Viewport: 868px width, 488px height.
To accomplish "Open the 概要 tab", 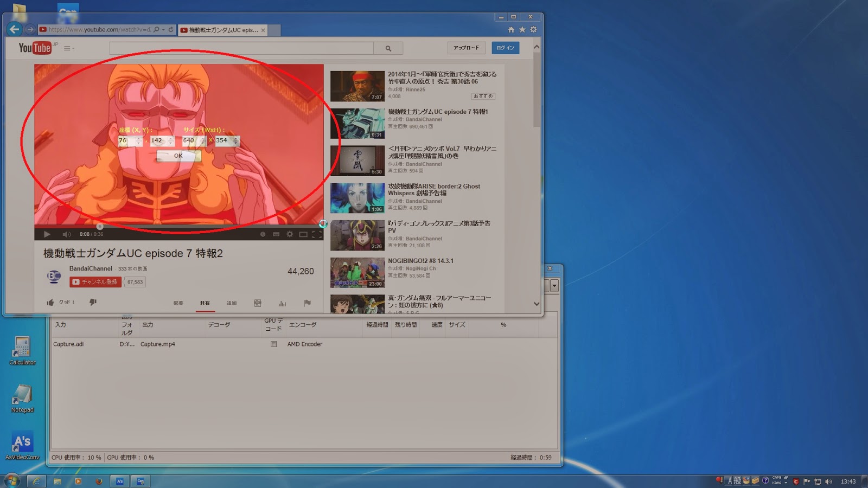I will click(178, 303).
